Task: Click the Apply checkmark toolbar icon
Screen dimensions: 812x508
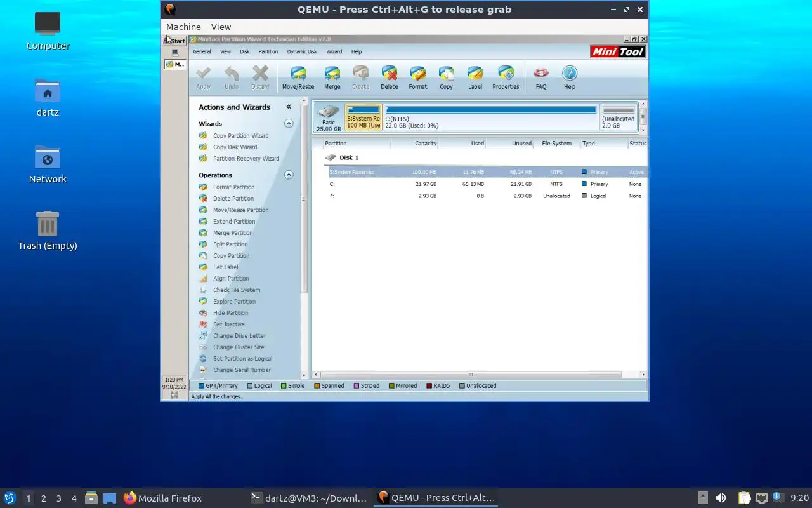Action: (x=204, y=74)
